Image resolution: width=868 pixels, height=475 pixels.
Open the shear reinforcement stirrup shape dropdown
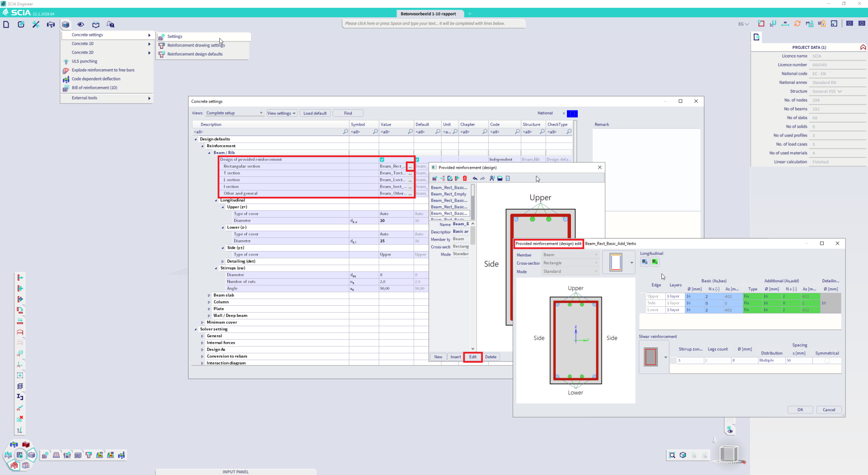665,357
